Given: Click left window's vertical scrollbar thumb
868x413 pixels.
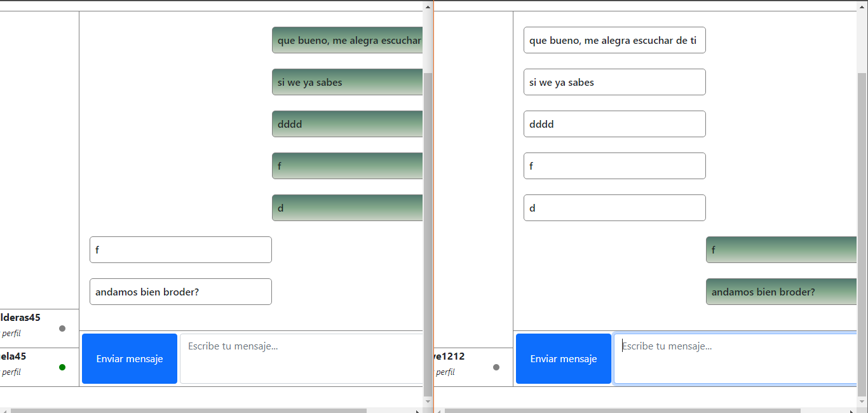Looking at the screenshot, I should click(x=428, y=233).
